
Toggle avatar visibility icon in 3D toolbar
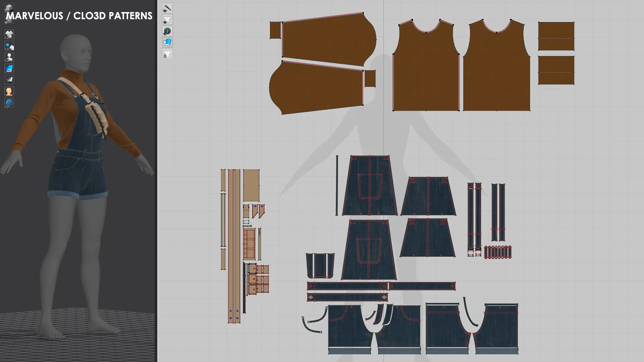pyautogui.click(x=9, y=57)
